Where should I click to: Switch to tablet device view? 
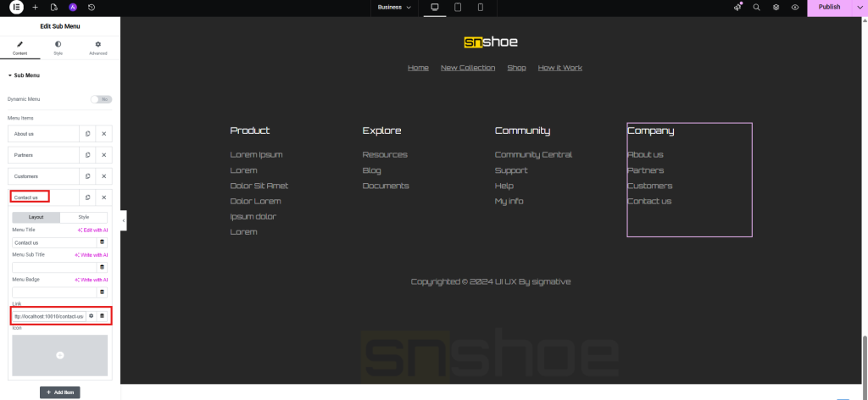pyautogui.click(x=458, y=7)
